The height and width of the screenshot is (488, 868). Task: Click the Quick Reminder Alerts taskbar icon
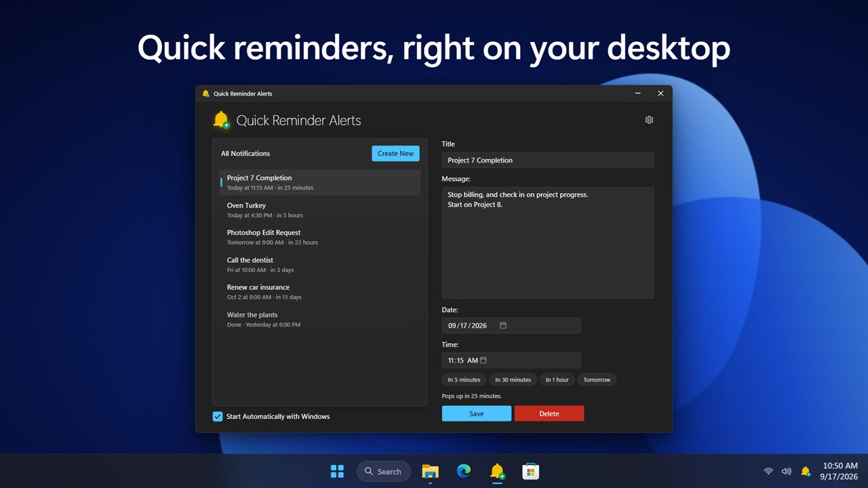(497, 471)
